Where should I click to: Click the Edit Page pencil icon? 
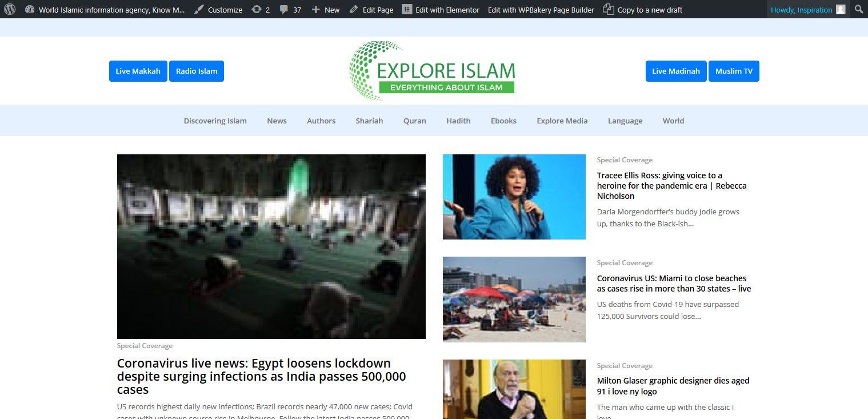(x=354, y=9)
